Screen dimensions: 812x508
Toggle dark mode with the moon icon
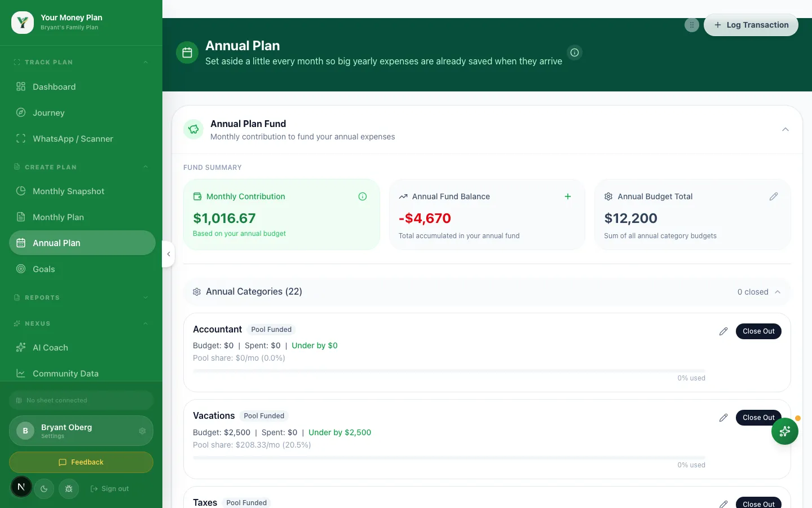44,489
